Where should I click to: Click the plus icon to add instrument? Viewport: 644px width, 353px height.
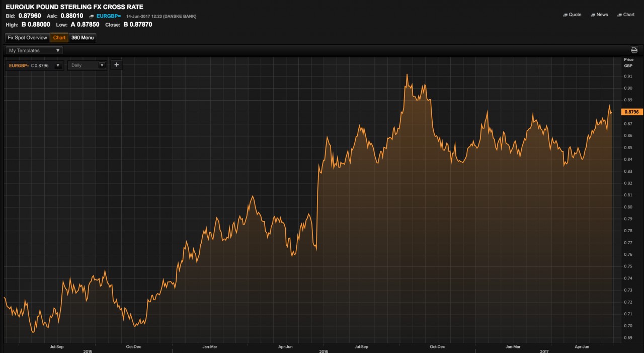[x=116, y=65]
